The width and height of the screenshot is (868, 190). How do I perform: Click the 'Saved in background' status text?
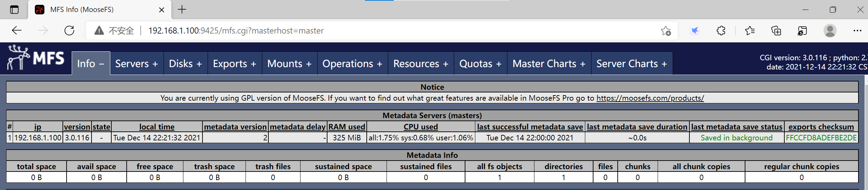pos(737,138)
